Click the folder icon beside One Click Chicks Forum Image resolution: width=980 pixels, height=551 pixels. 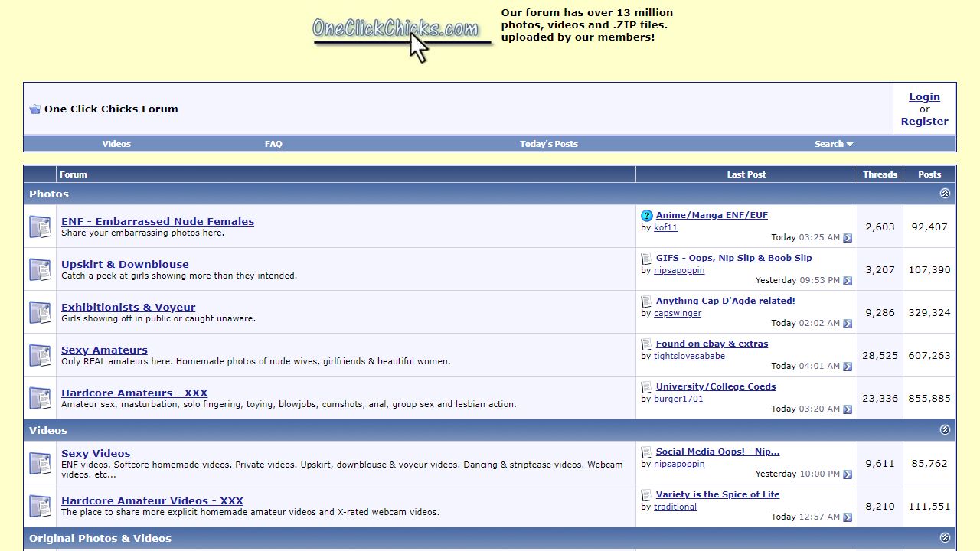(35, 109)
